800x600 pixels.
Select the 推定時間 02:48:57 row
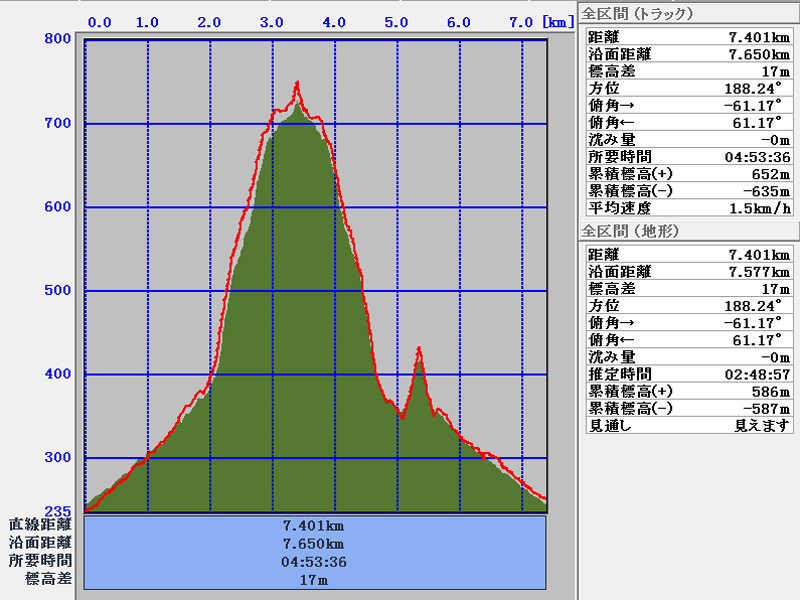pyautogui.click(x=689, y=374)
